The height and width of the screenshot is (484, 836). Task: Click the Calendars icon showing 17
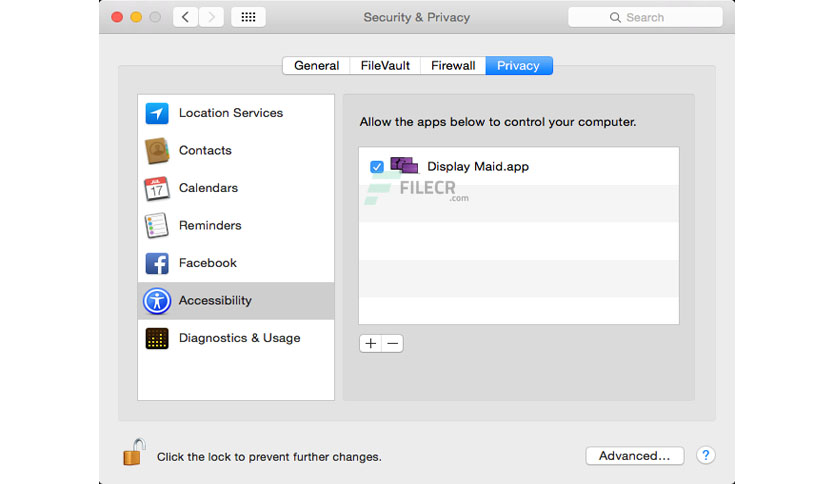point(157,188)
